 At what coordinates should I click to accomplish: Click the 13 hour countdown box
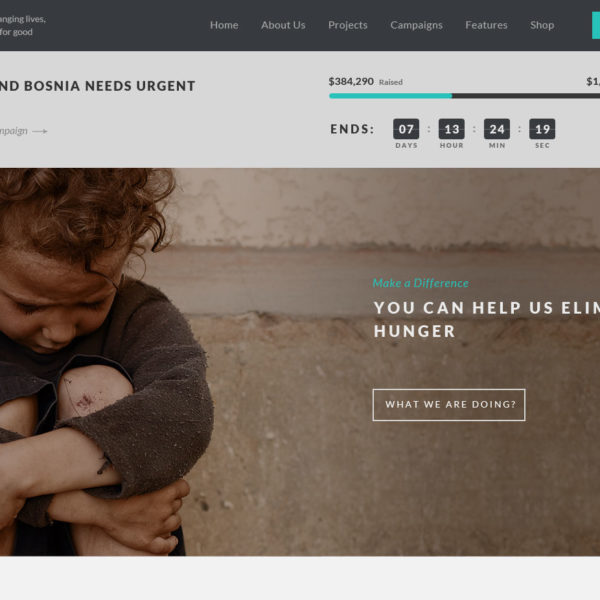point(452,129)
